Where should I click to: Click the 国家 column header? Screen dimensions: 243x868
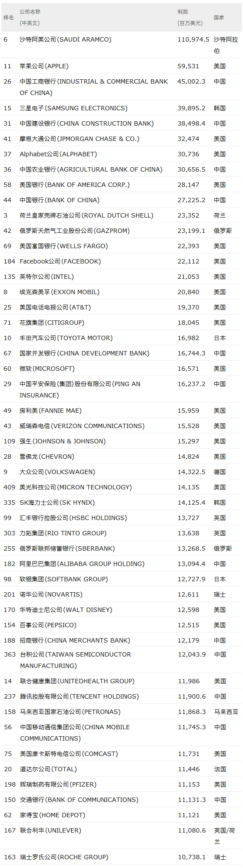[x=219, y=18]
